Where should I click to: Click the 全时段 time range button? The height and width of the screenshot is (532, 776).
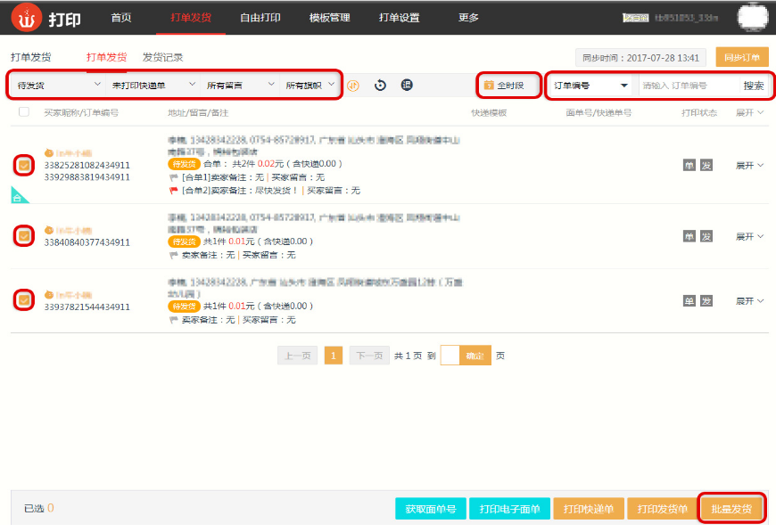pyautogui.click(x=508, y=85)
